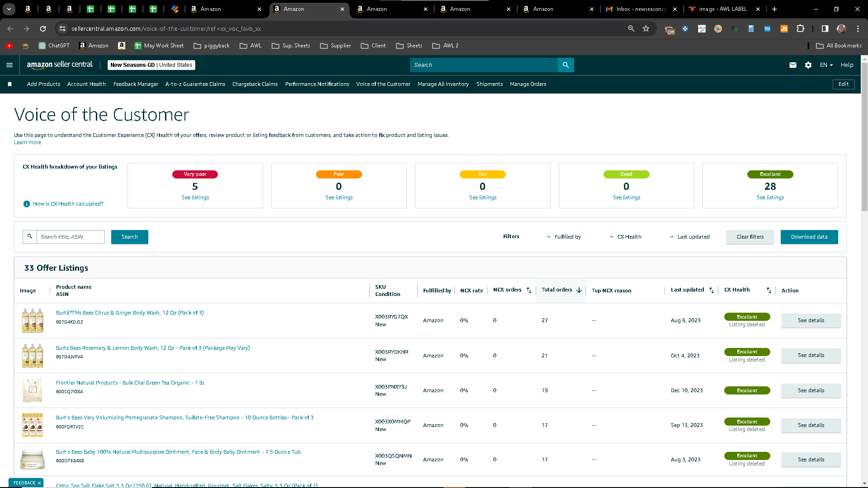Viewport: 868px width, 488px height.
Task: Open the Help link in the header
Action: tap(847, 65)
